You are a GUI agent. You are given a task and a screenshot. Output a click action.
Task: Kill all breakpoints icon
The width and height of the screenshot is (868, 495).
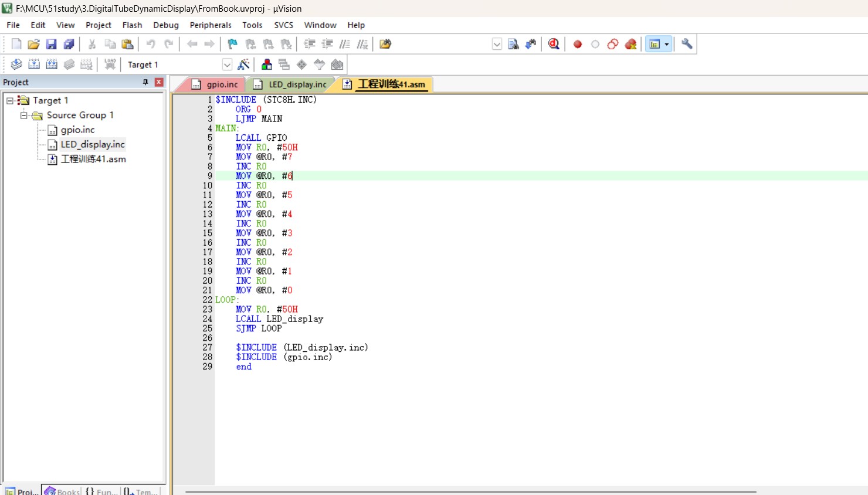pyautogui.click(x=630, y=44)
